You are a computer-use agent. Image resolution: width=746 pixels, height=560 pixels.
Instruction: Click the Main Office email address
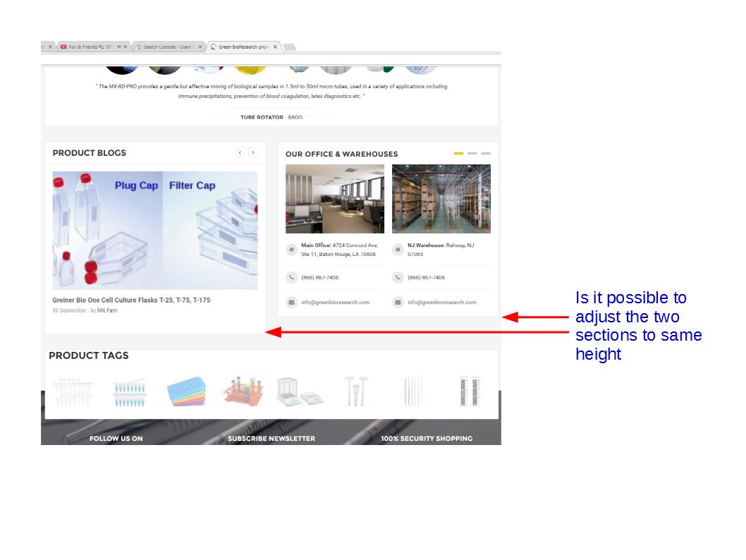(x=335, y=303)
